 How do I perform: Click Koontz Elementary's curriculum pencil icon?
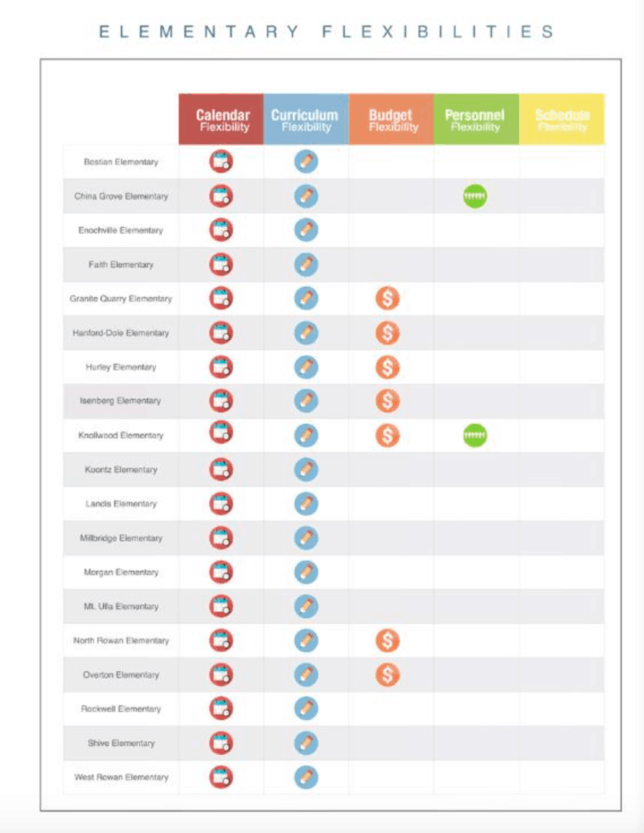(306, 469)
